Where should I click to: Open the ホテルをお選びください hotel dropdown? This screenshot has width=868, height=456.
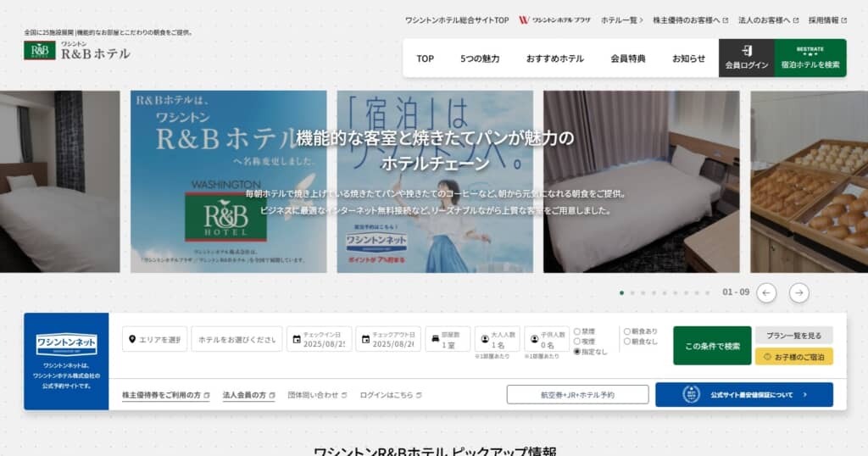click(x=236, y=339)
